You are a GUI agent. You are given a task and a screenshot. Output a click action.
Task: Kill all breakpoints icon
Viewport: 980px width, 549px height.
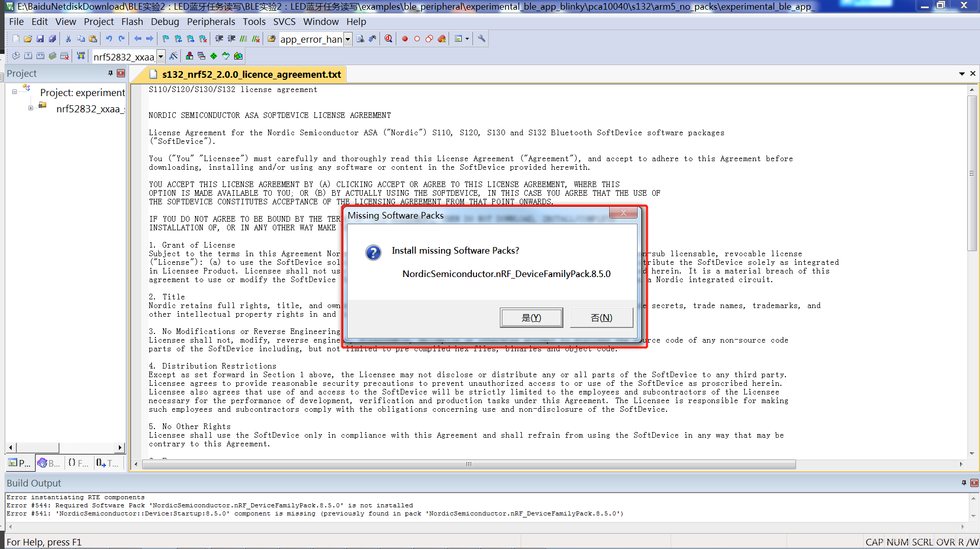point(441,39)
